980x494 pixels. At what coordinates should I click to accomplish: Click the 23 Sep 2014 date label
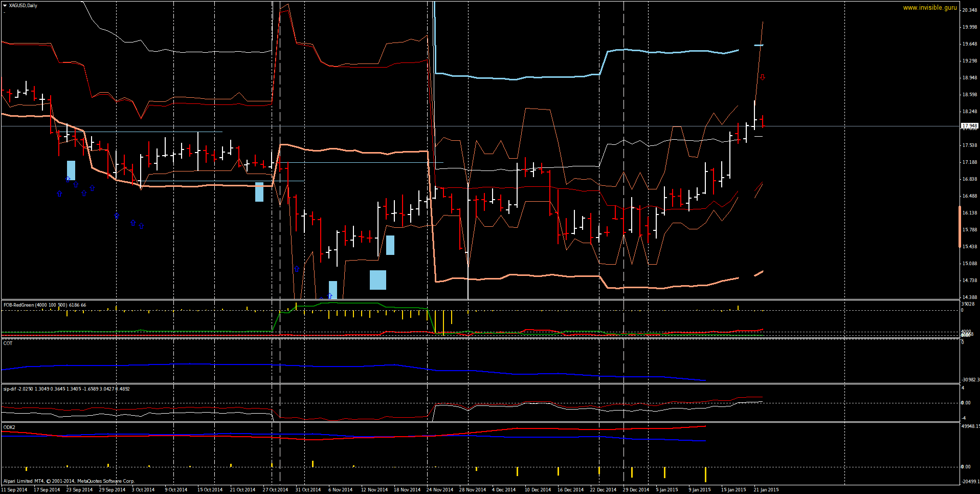[80, 490]
